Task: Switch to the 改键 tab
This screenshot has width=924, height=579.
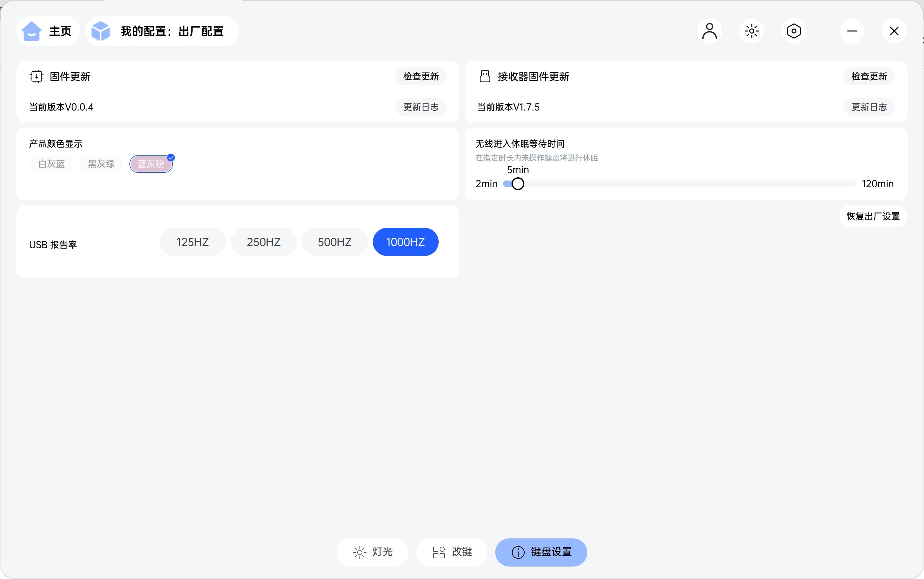Action: [452, 552]
